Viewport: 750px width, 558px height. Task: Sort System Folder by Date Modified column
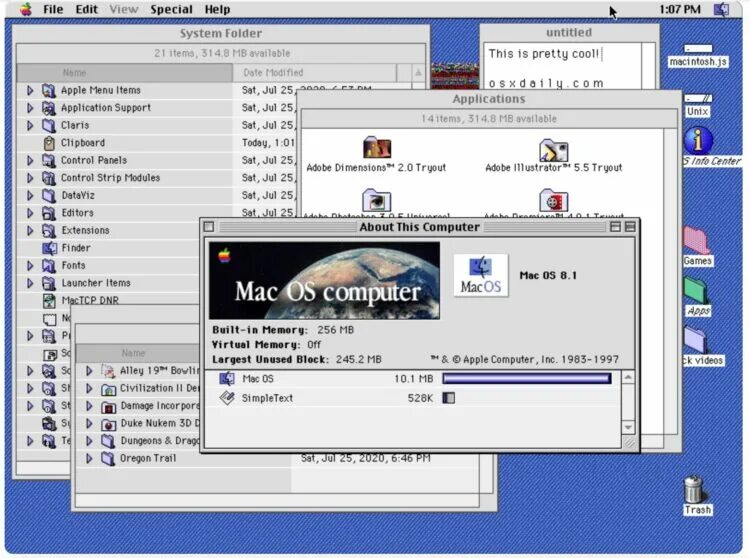pos(314,73)
